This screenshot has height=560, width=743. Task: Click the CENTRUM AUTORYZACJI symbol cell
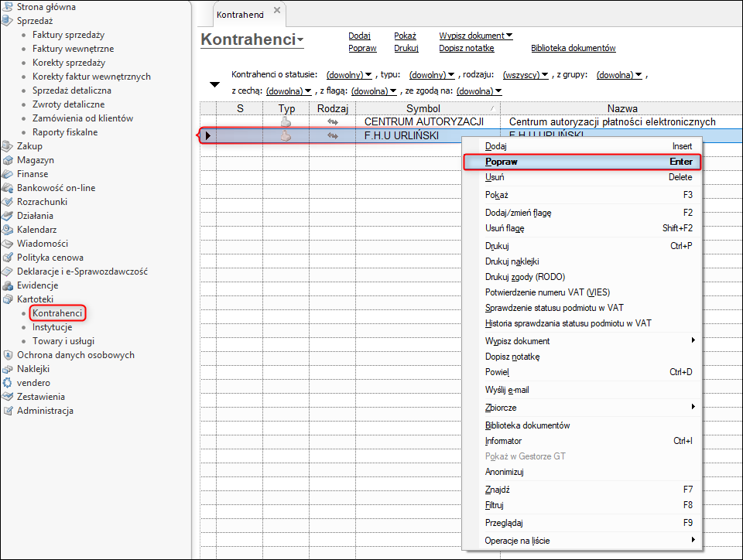point(428,121)
